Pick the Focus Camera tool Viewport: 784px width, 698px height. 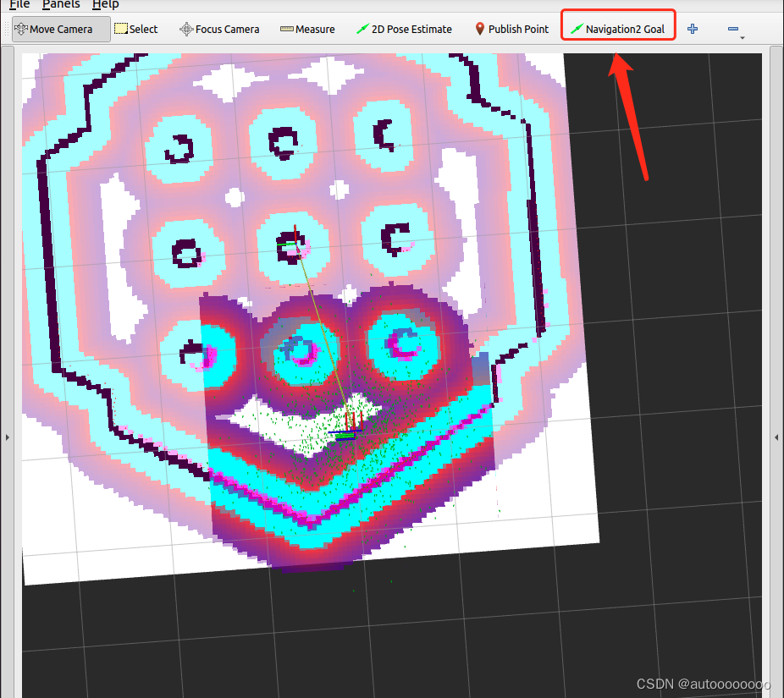pyautogui.click(x=219, y=29)
